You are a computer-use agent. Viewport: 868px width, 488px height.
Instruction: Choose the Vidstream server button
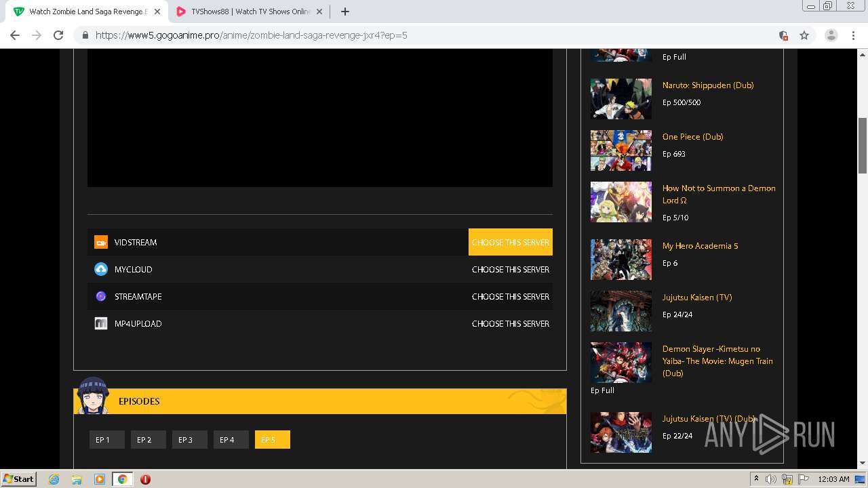pyautogui.click(x=511, y=242)
